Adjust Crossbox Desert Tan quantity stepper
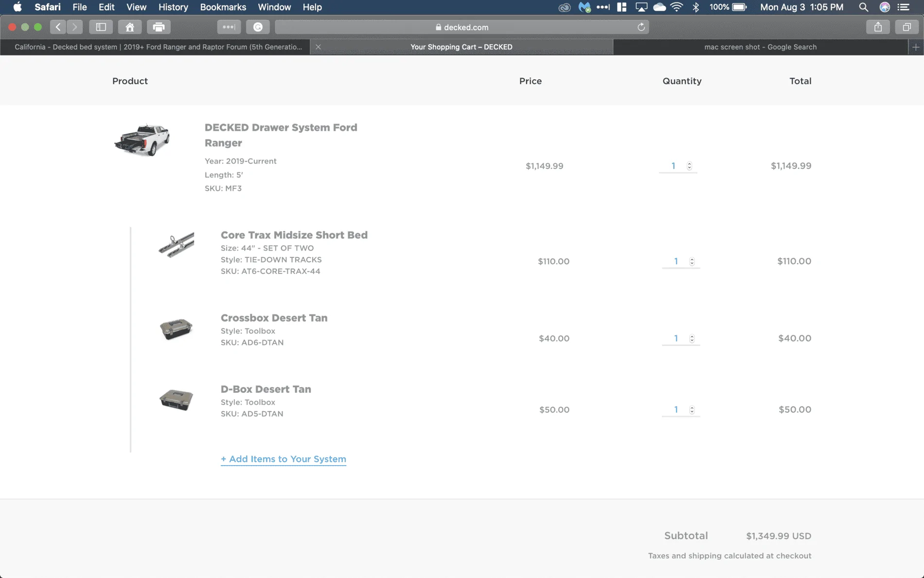Image resolution: width=924 pixels, height=578 pixels. point(692,338)
